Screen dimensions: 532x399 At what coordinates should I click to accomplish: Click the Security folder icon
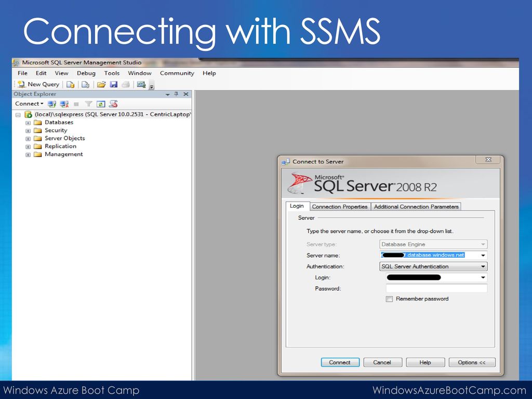37,130
